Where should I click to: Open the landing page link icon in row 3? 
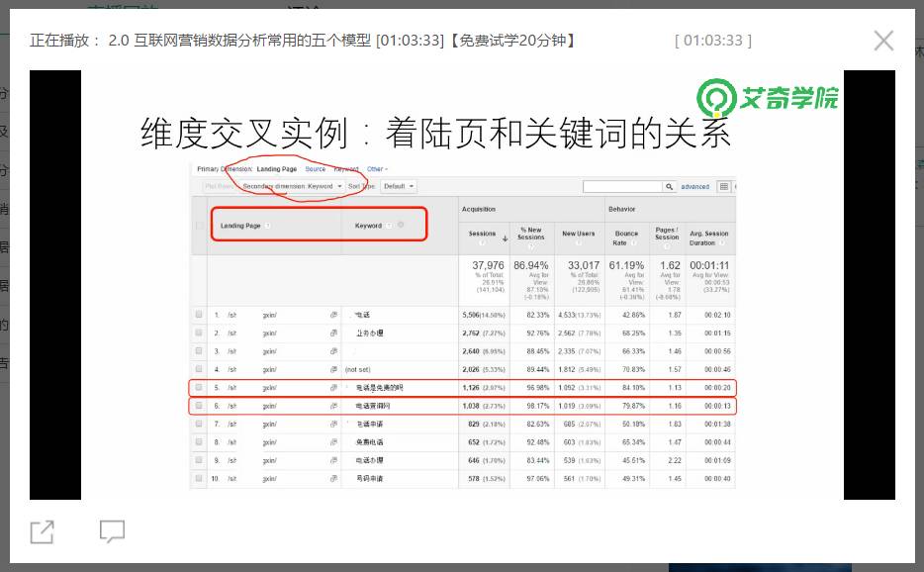333,351
